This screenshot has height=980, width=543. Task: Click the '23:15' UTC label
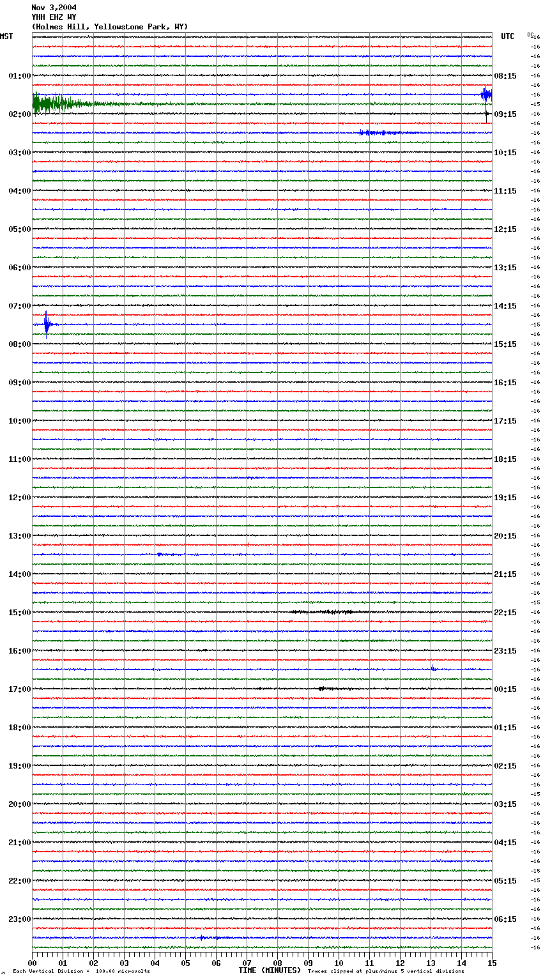pyautogui.click(x=505, y=651)
